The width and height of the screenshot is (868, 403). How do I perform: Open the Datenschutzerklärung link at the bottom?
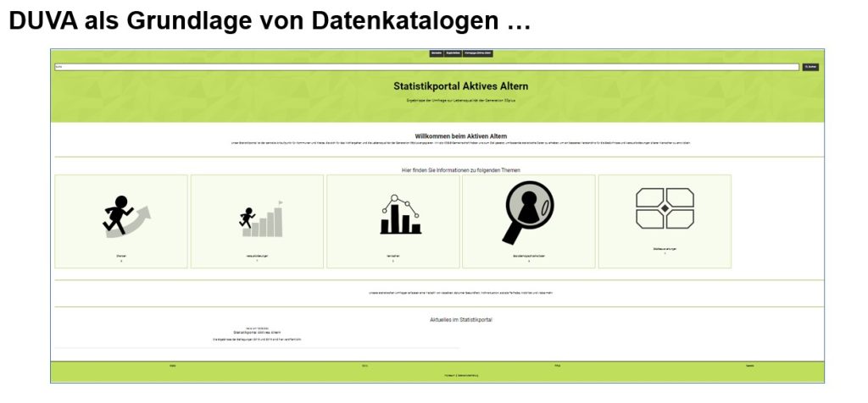469,373
